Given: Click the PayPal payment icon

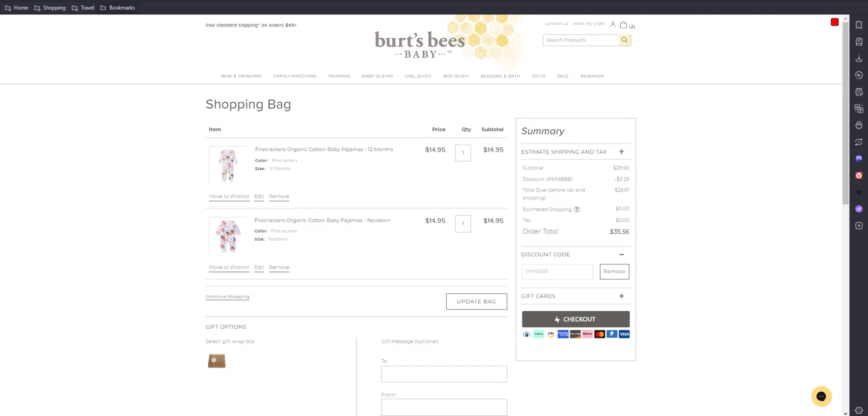Looking at the screenshot, I should tap(612, 334).
